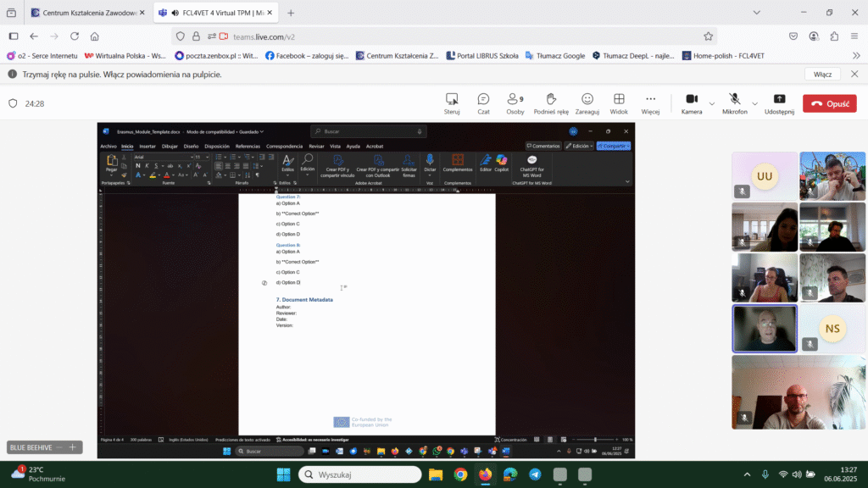Click the Udostępnij share screen icon
Image resolution: width=868 pixels, height=488 pixels.
pos(779,100)
